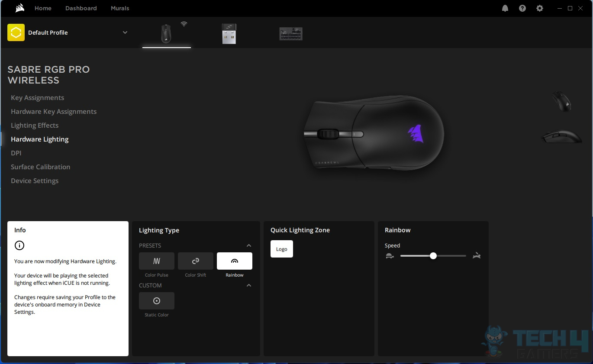593x364 pixels.
Task: Select the USB wireless receiver device
Action: pyautogui.click(x=229, y=33)
